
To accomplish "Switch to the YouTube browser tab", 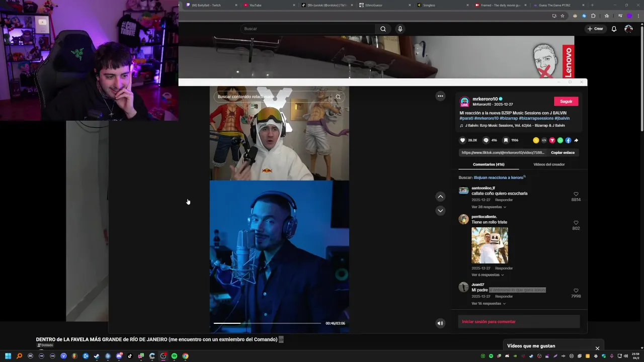I will coord(270,5).
